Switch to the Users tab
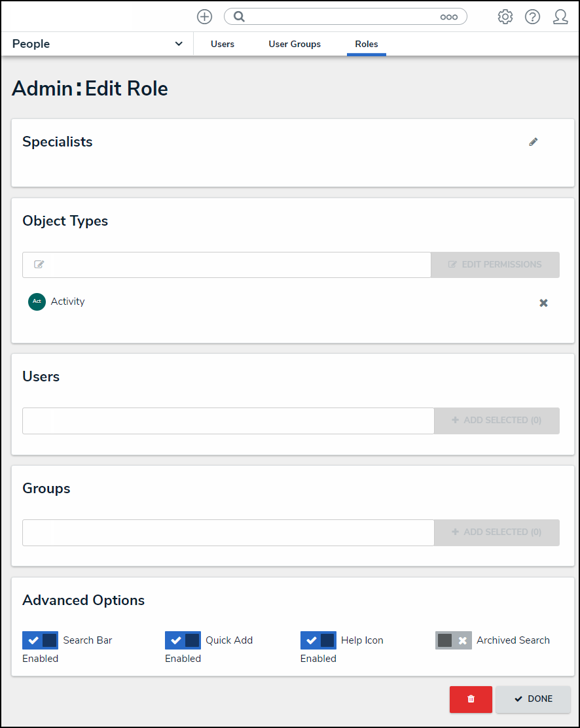 coord(223,44)
